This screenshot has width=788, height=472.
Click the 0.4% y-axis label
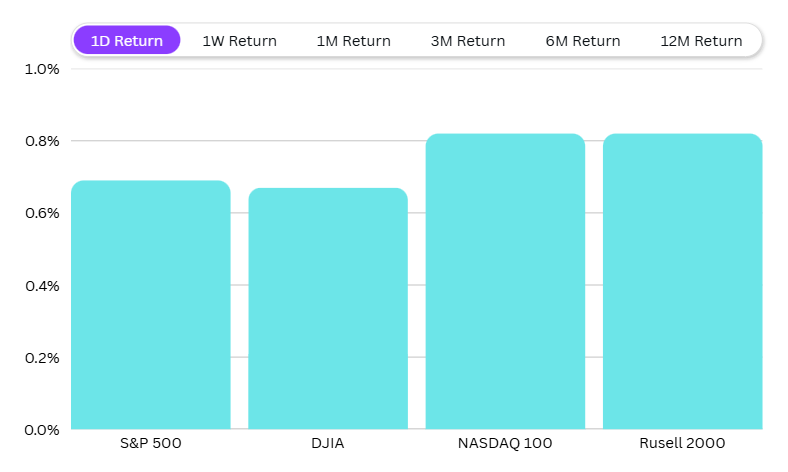tap(42, 285)
